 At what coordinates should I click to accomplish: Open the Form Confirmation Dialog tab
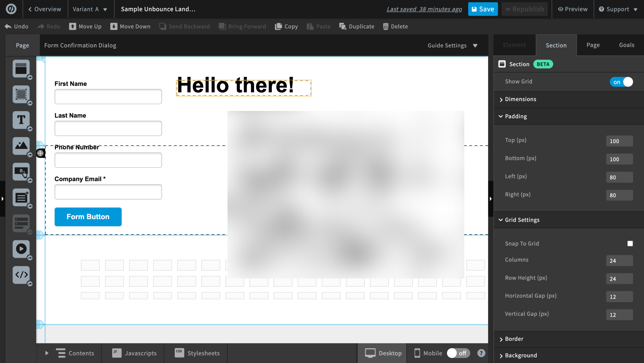pyautogui.click(x=80, y=46)
